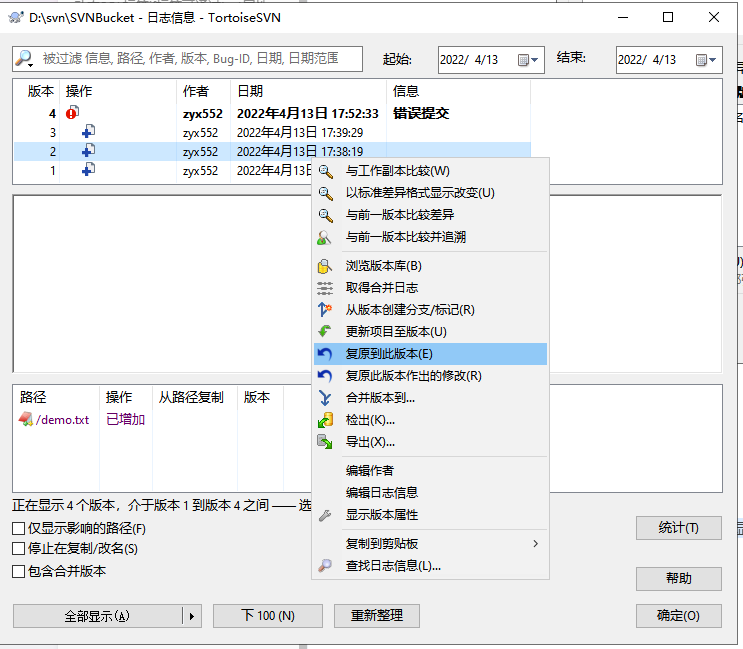Click the 下 100 (N) button

coord(268,616)
